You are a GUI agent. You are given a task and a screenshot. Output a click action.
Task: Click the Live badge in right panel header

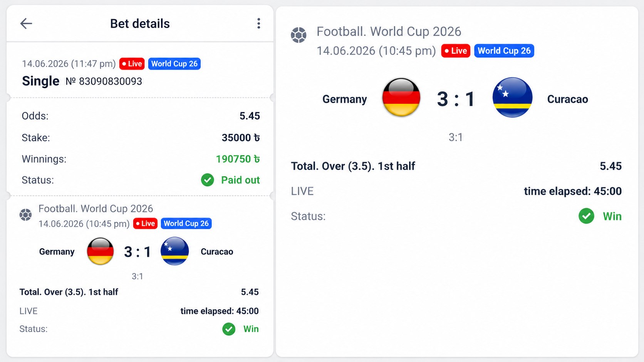(x=456, y=51)
